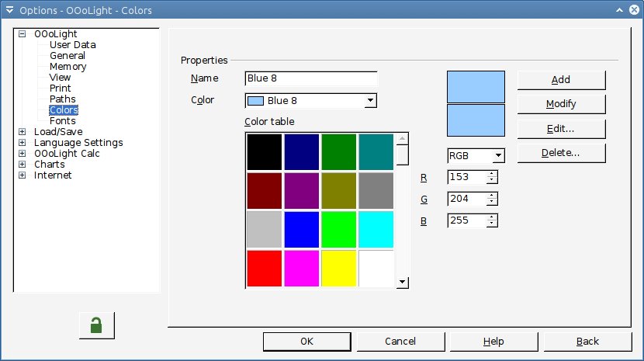644x361 pixels.
Task: Select Paths in options tree
Action: [x=62, y=99]
